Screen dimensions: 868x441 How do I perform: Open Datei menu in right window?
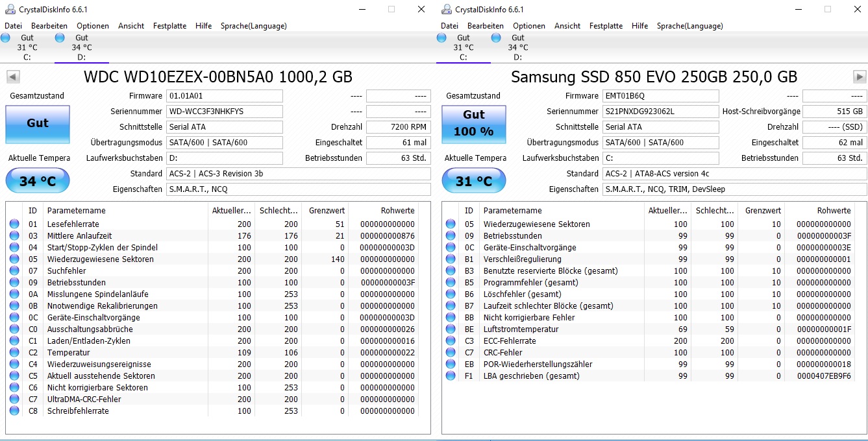pyautogui.click(x=450, y=26)
